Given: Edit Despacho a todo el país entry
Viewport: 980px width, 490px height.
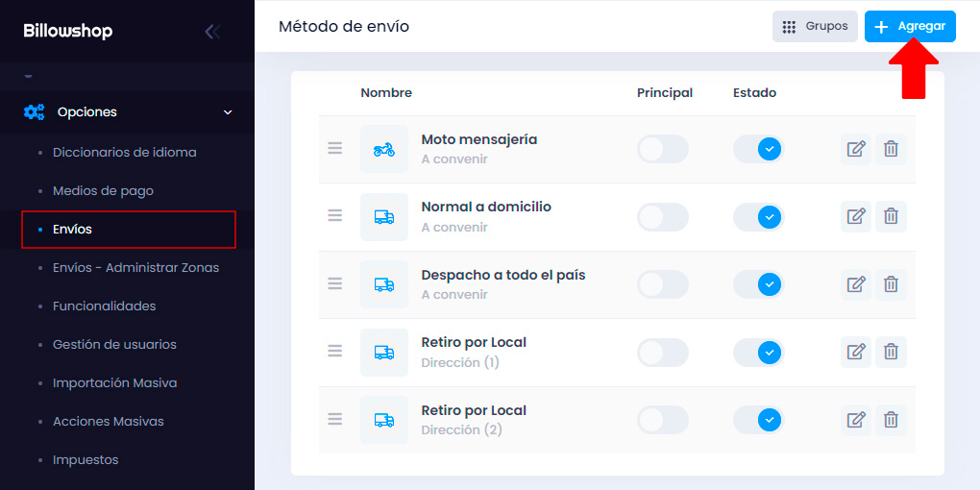Looking at the screenshot, I should pos(856,284).
